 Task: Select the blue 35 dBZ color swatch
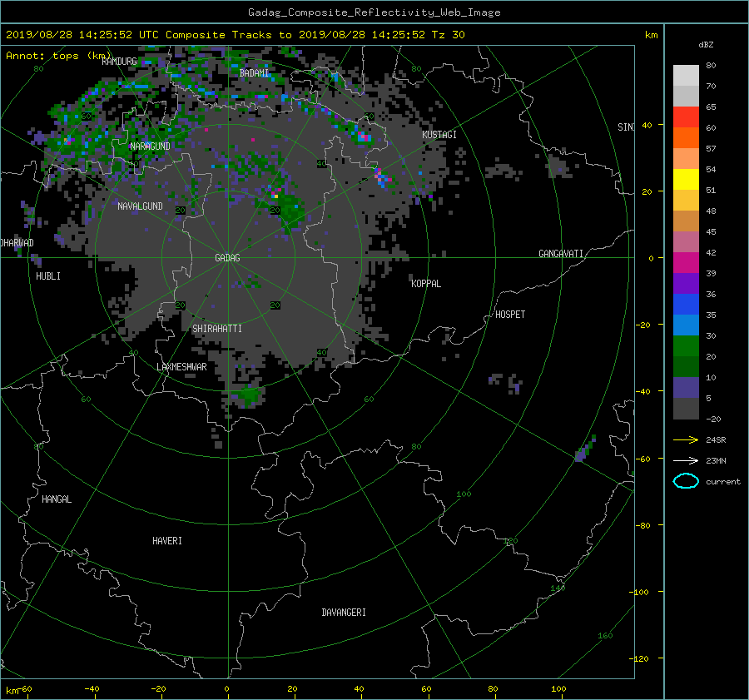point(686,304)
